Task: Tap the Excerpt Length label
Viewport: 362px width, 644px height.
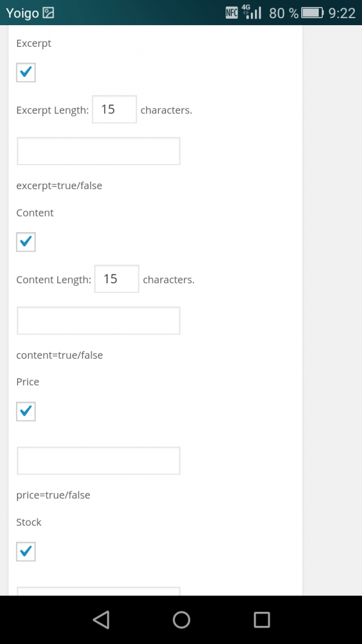Action: [x=53, y=111]
